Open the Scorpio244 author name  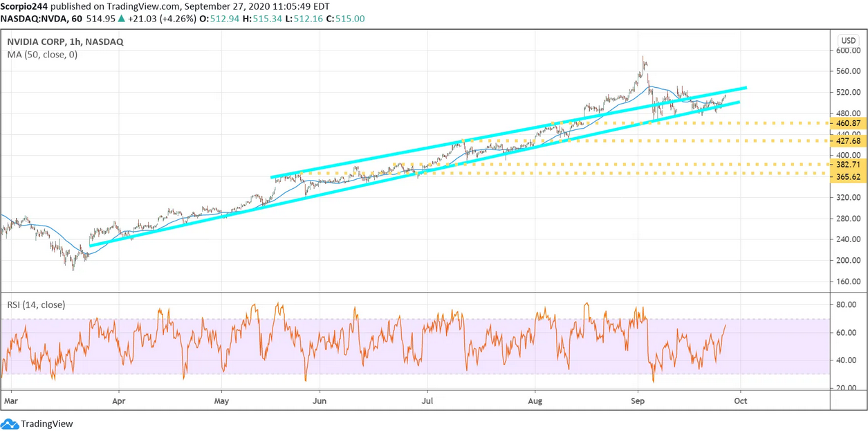[25, 6]
